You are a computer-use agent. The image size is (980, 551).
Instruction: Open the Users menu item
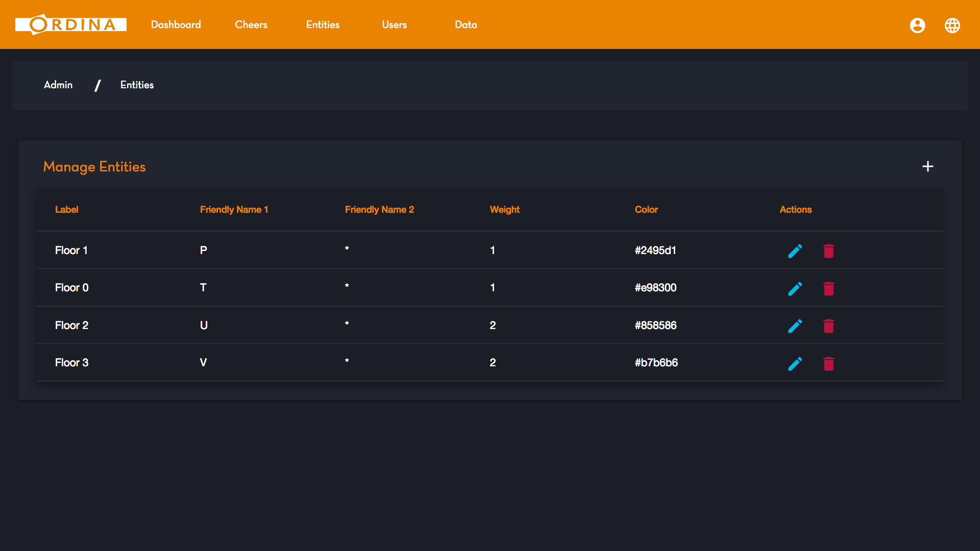tap(395, 24)
